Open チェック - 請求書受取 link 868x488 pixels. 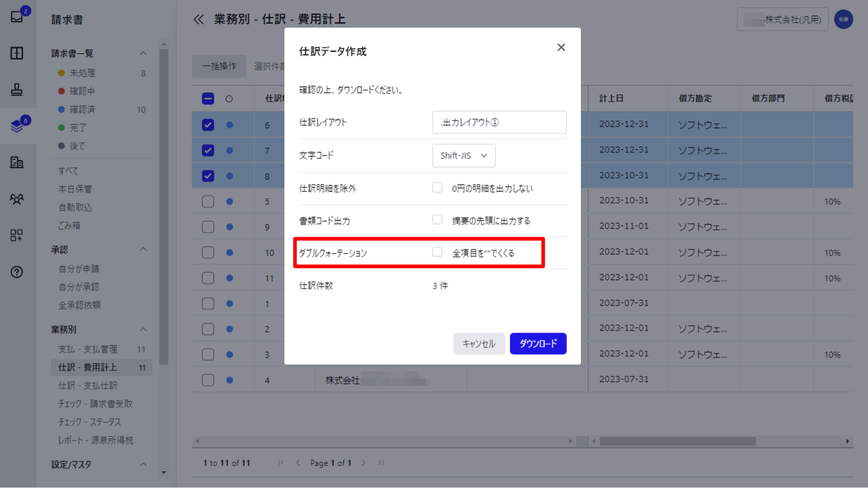coord(95,404)
